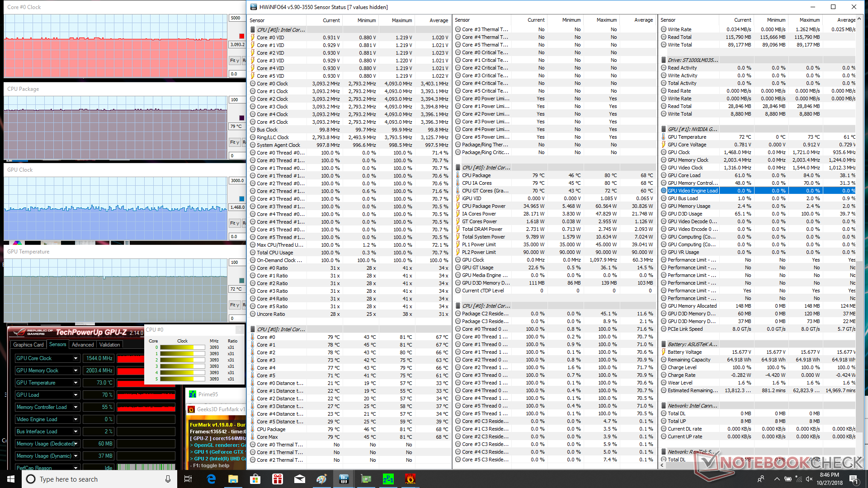Open the Advanced tab in GPU-Z

tap(83, 345)
